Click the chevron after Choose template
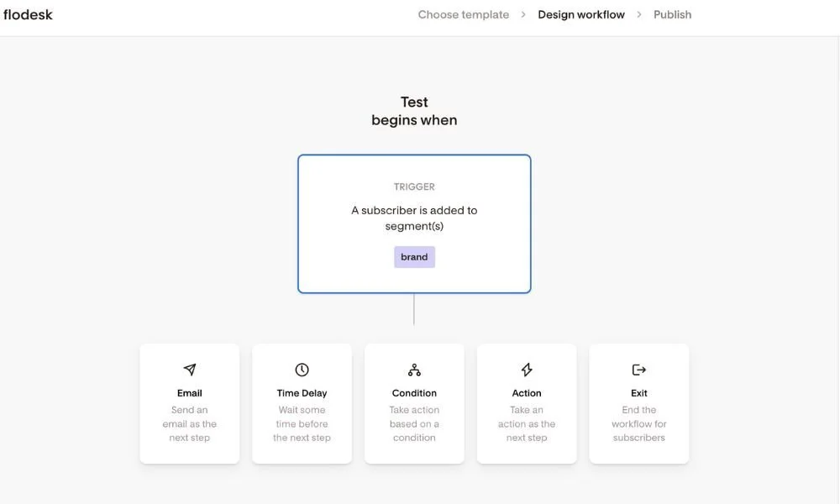Viewport: 840px width, 504px height. coord(523,15)
